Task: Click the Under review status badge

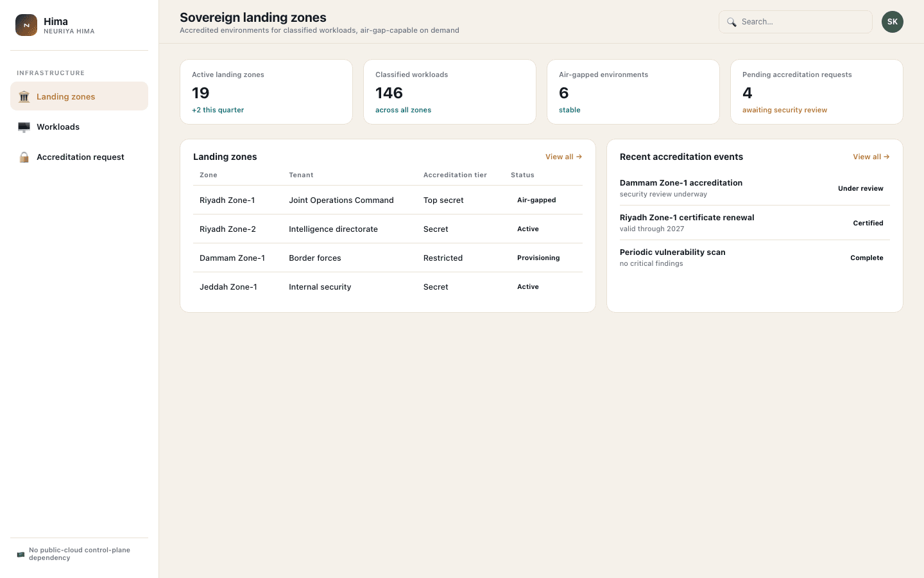Action: click(860, 189)
